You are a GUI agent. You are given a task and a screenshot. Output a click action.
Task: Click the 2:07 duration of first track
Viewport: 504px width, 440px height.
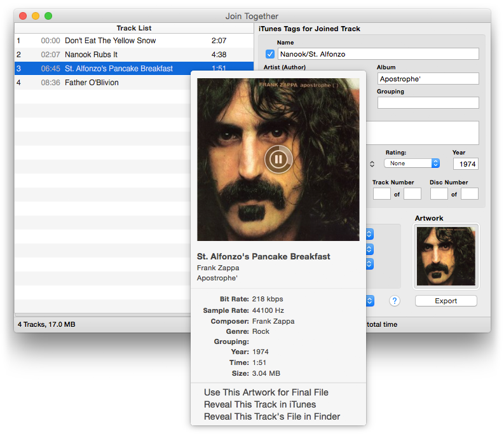coord(219,41)
